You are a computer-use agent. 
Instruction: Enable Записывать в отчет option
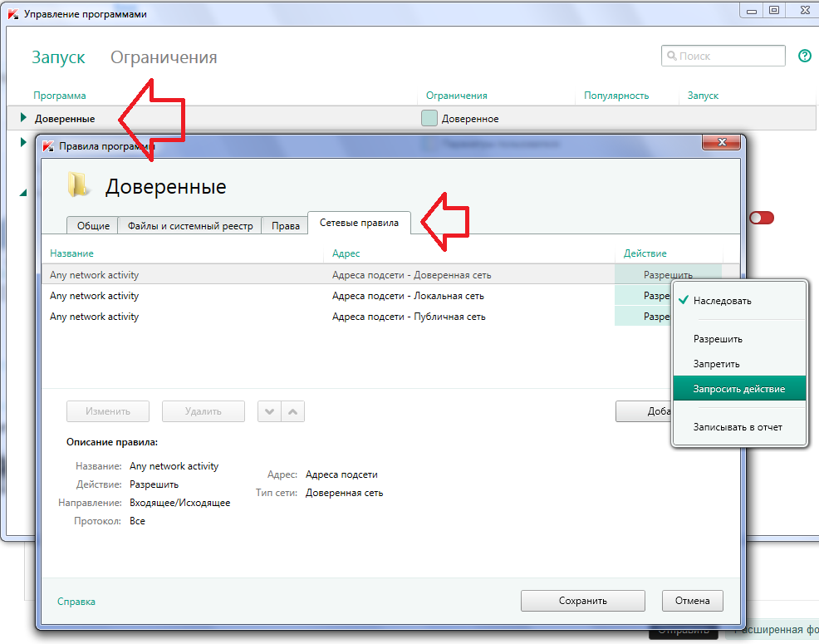pos(739,427)
